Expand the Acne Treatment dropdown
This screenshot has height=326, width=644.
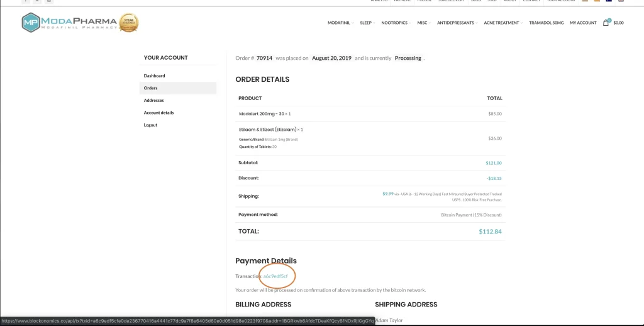click(502, 23)
